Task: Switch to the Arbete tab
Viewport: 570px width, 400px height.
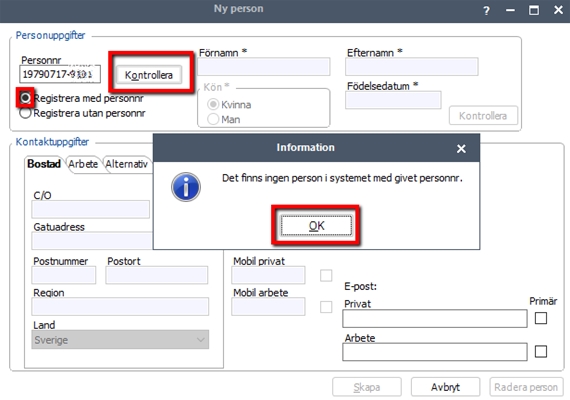Action: point(83,164)
